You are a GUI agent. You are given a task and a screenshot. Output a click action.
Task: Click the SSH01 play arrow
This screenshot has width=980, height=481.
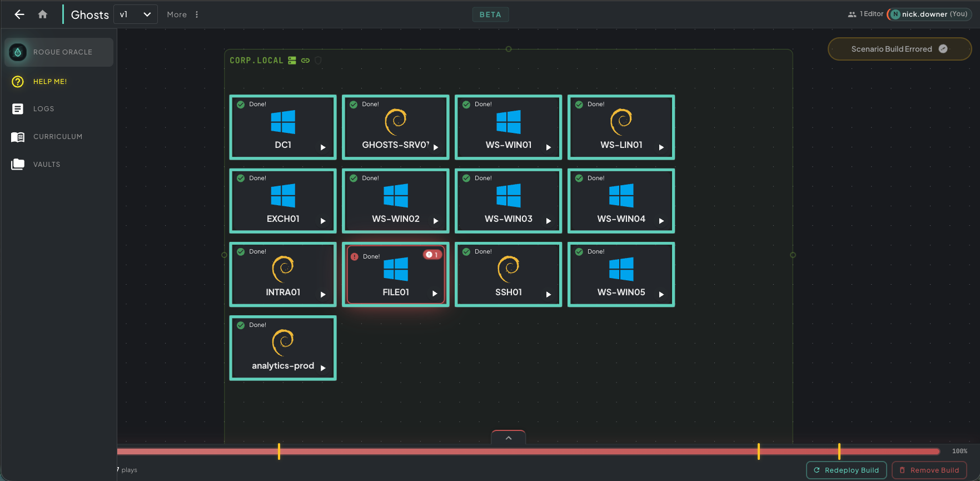549,295
